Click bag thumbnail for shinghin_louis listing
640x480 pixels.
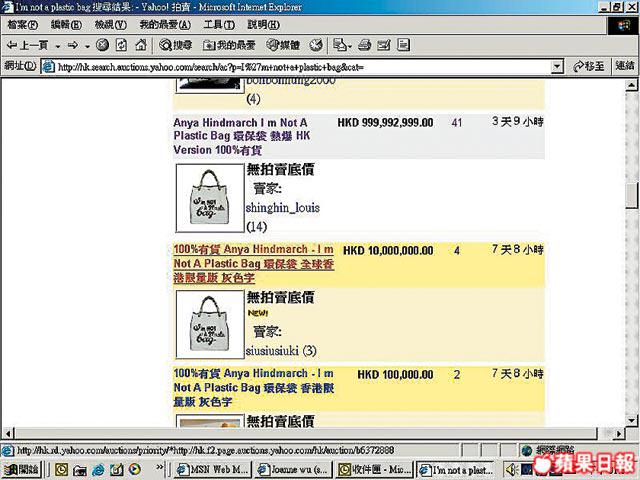(210, 198)
